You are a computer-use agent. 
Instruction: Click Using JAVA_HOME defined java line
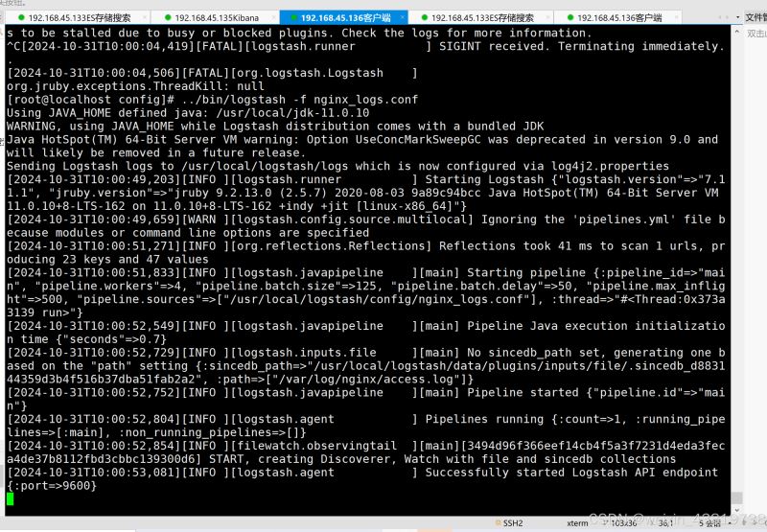point(188,113)
